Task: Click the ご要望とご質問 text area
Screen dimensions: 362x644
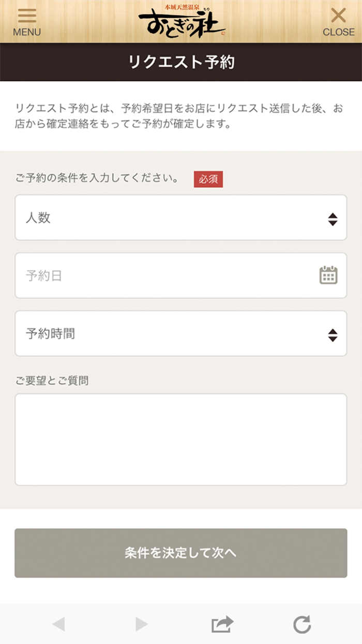Action: (181, 439)
